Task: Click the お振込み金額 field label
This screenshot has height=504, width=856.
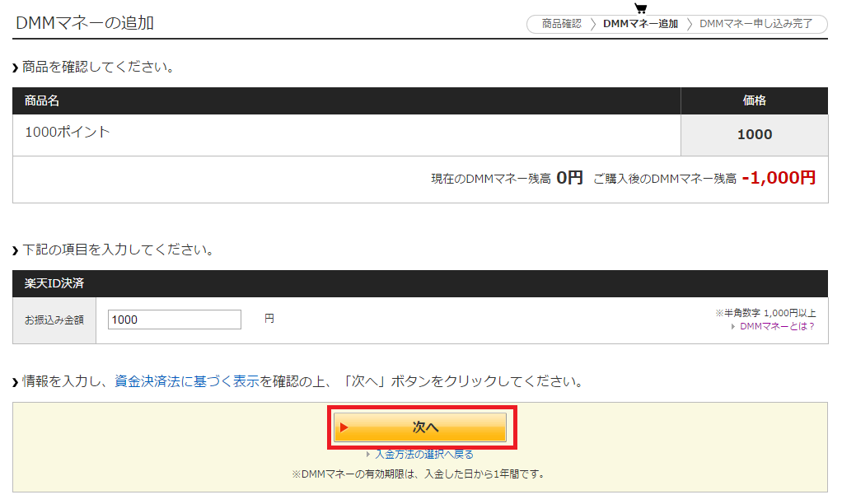Action: click(54, 320)
